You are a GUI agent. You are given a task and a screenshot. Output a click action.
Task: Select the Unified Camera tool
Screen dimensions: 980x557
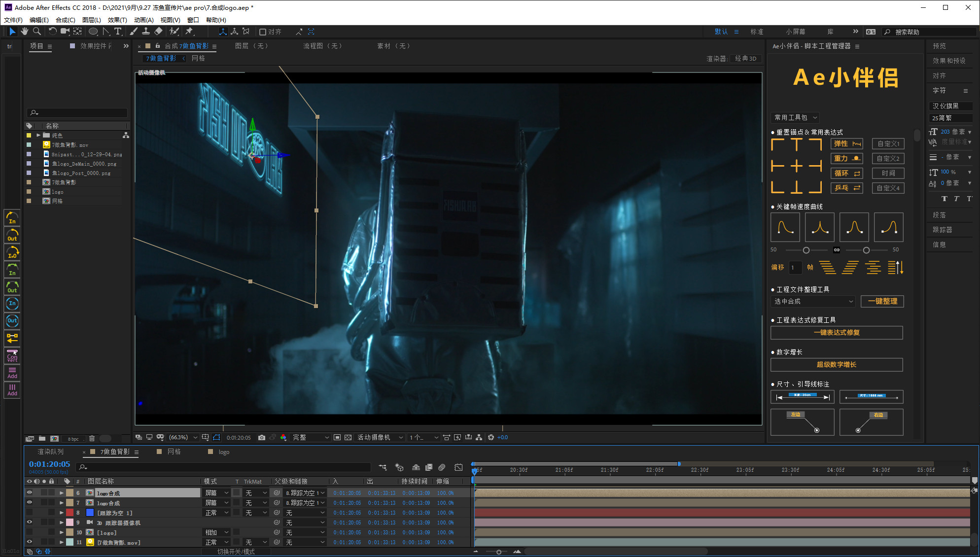tap(65, 32)
